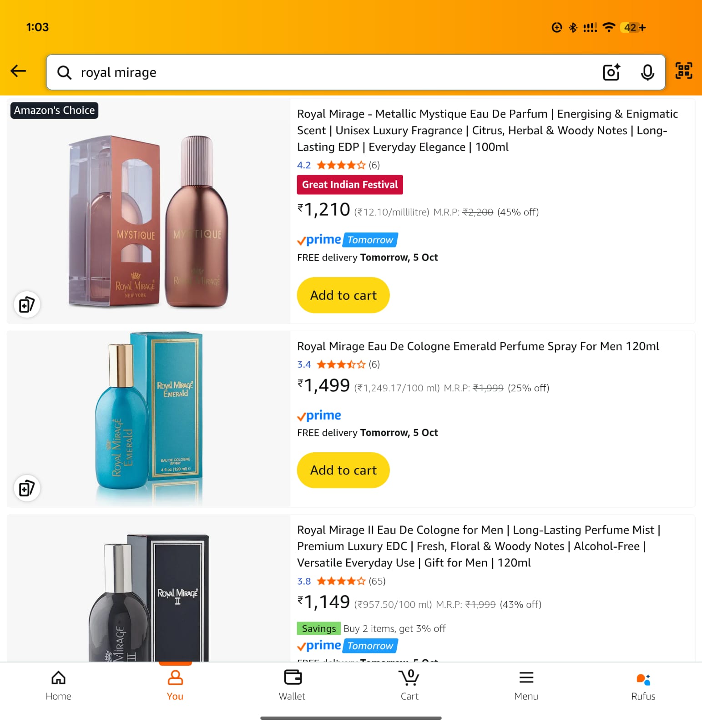Switch to the You tab
Image resolution: width=702 pixels, height=728 pixels.
[175, 686]
